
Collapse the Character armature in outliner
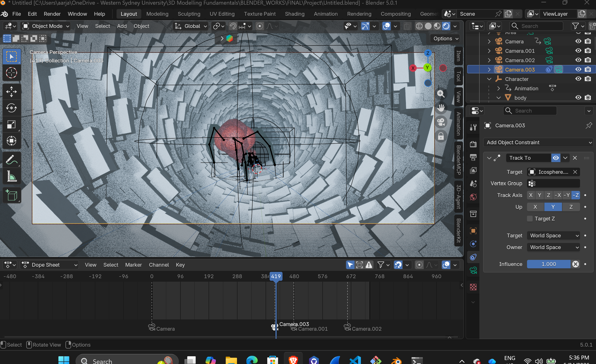click(489, 79)
